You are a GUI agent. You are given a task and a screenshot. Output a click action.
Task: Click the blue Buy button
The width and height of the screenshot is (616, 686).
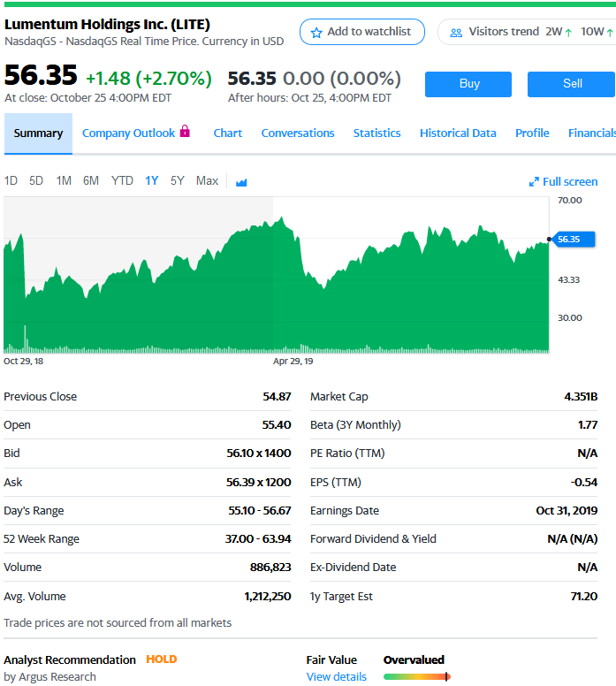(468, 84)
